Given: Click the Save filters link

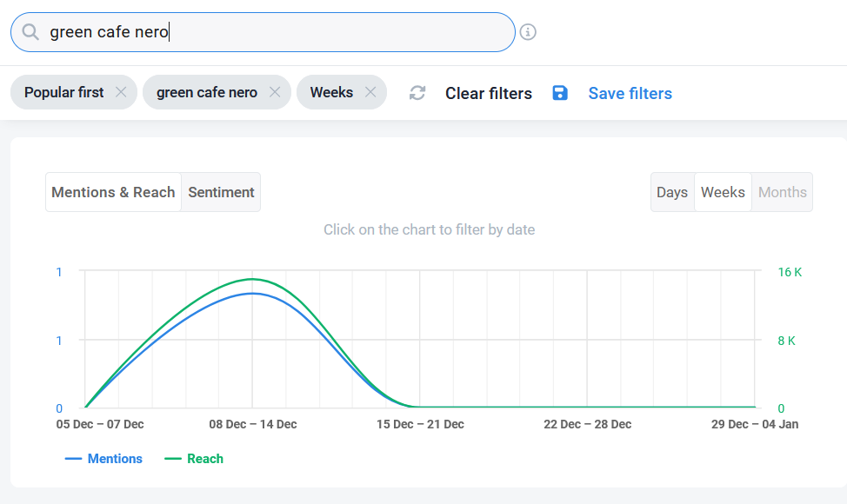Looking at the screenshot, I should (x=630, y=93).
